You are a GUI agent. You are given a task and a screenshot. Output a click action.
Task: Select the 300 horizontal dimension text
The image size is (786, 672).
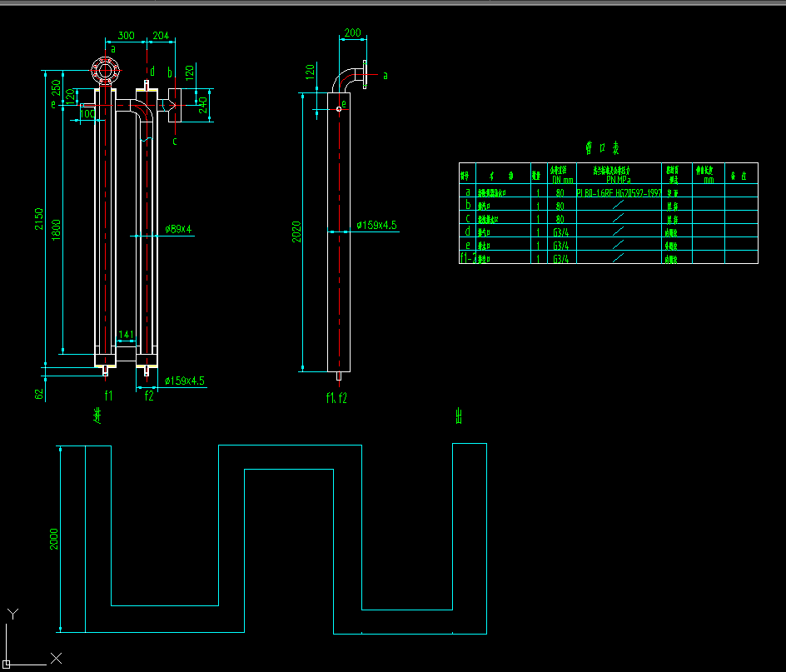[126, 36]
